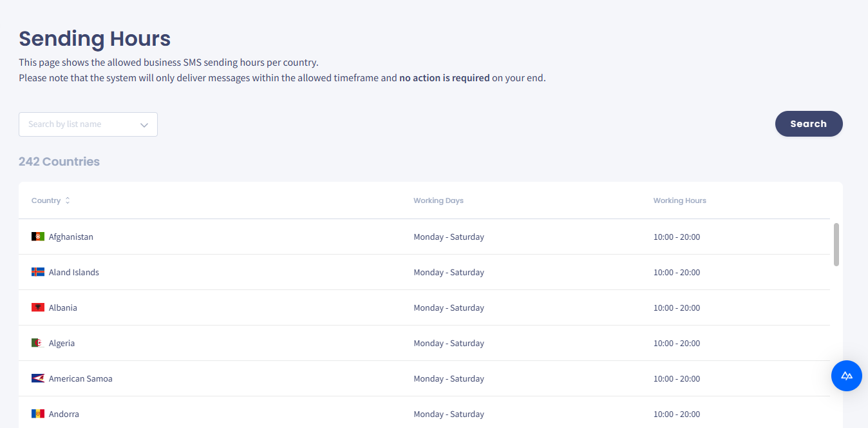Click the Working Hours column header
Viewport: 868px width, 428px height.
click(680, 200)
